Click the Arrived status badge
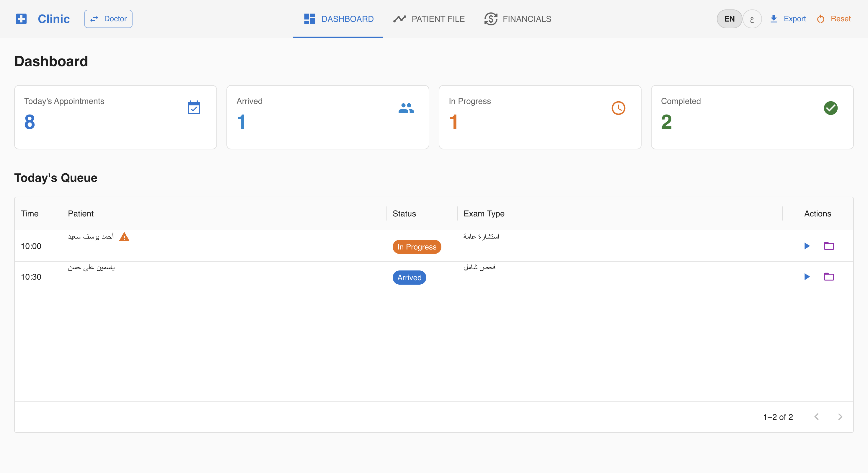 pos(409,277)
